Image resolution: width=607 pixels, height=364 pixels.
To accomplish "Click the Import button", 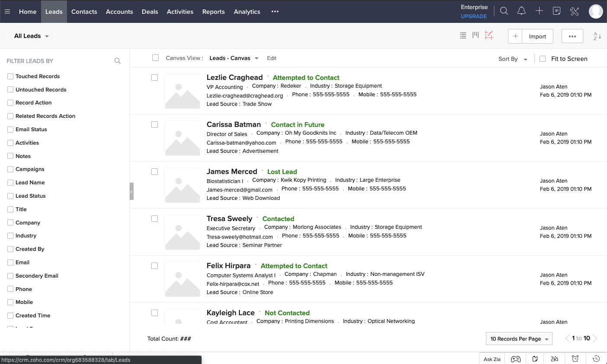I will 537,36.
